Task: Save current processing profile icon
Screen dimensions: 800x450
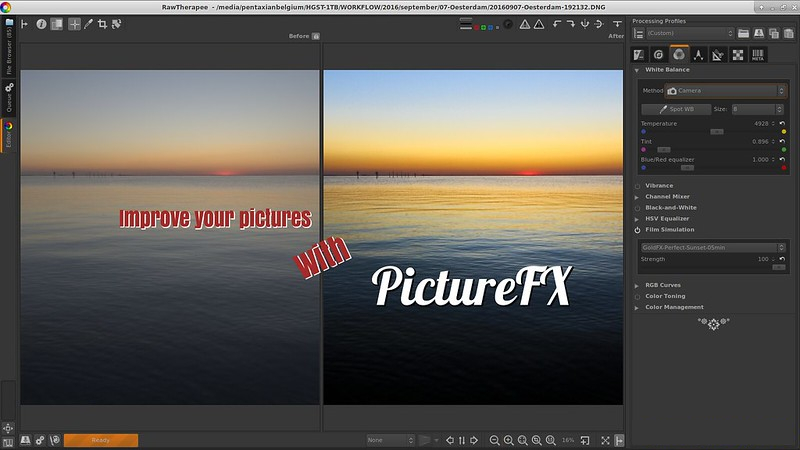Action: pos(759,33)
